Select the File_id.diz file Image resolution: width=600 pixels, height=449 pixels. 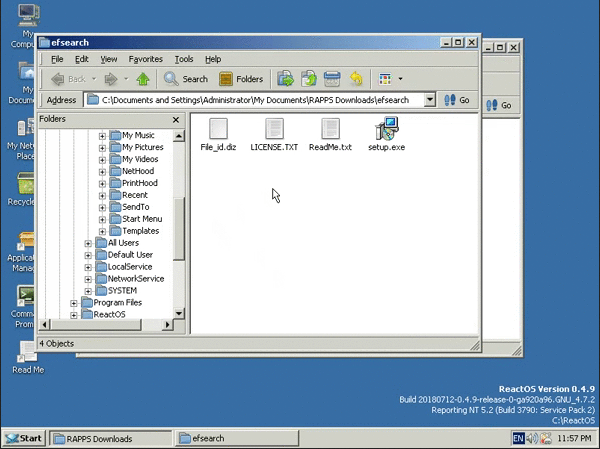point(218,129)
